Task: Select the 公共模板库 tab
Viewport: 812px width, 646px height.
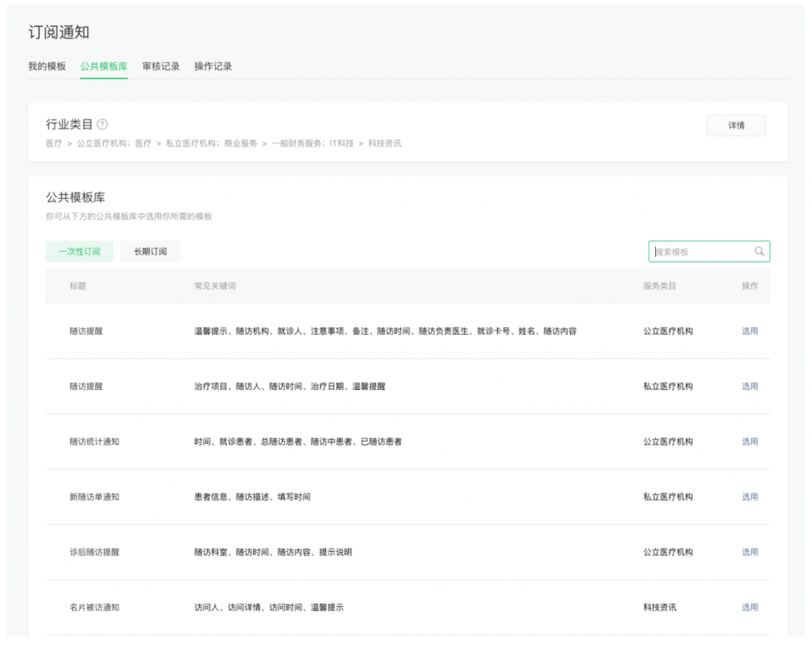Action: point(103,67)
